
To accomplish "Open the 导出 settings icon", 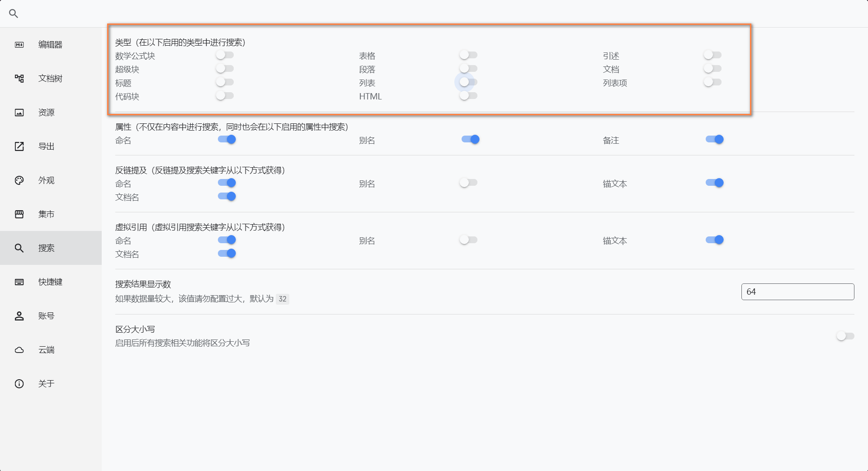I will [x=19, y=146].
